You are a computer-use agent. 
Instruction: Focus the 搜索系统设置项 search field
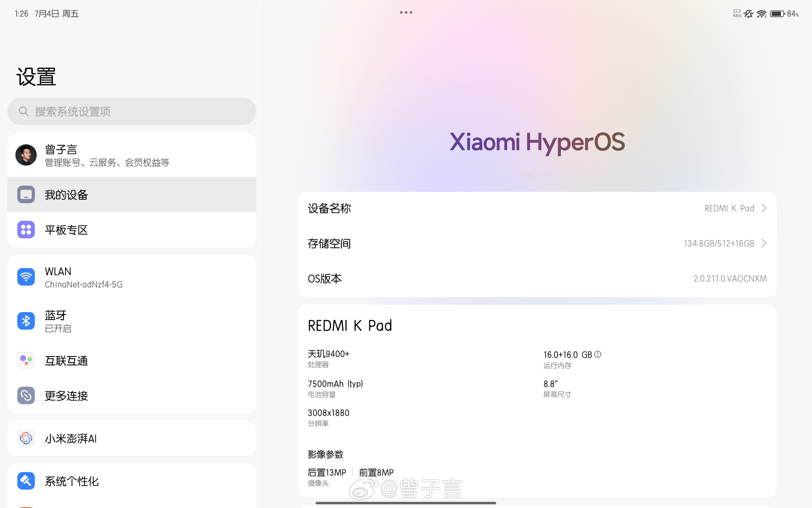[131, 111]
